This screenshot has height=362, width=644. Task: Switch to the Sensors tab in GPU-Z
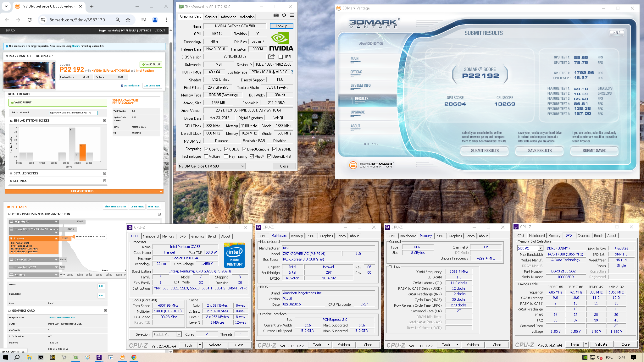pos(211,17)
